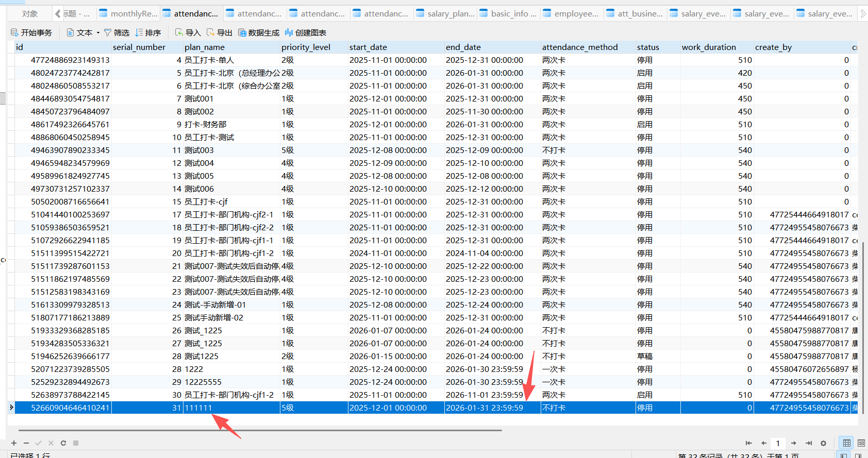This screenshot has width=868, height=458.
Task: Select the create_by cell 45580476072656897
Action: click(x=802, y=369)
